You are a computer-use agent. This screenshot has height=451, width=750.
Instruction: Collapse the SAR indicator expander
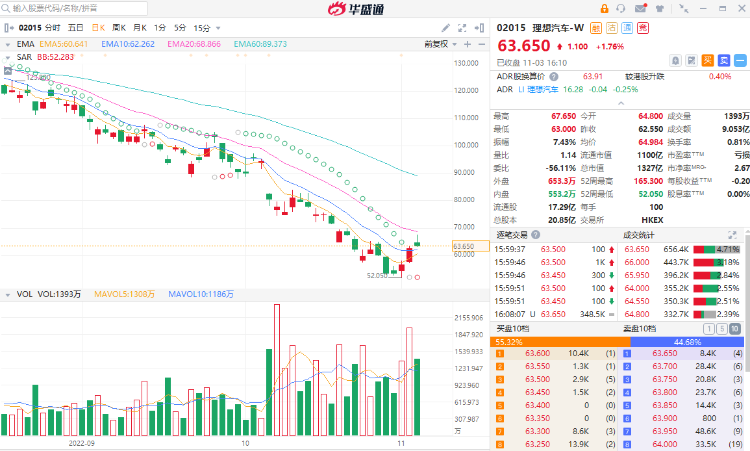tap(8, 57)
